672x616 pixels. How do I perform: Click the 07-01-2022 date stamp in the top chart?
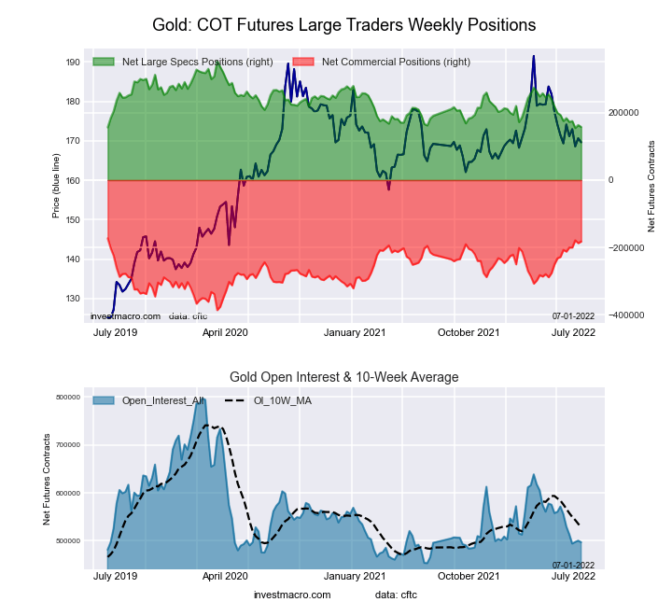coord(573,317)
